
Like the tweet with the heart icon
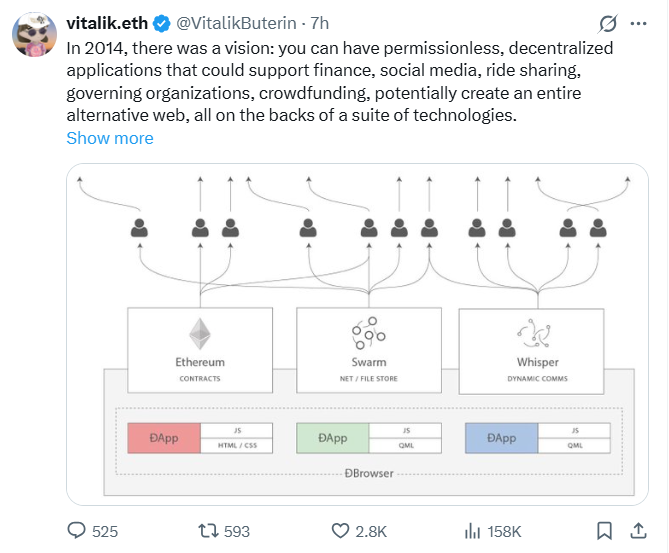click(x=340, y=530)
